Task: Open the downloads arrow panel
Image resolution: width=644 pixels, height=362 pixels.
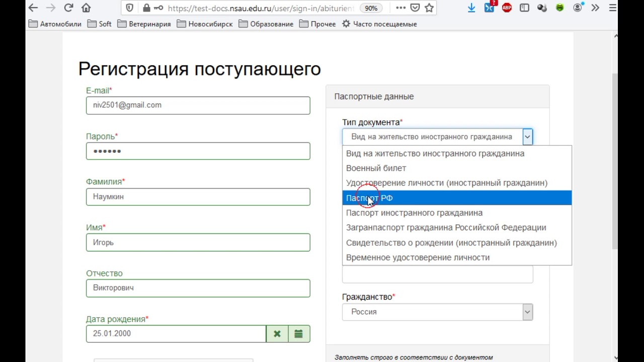Action: 471,8
